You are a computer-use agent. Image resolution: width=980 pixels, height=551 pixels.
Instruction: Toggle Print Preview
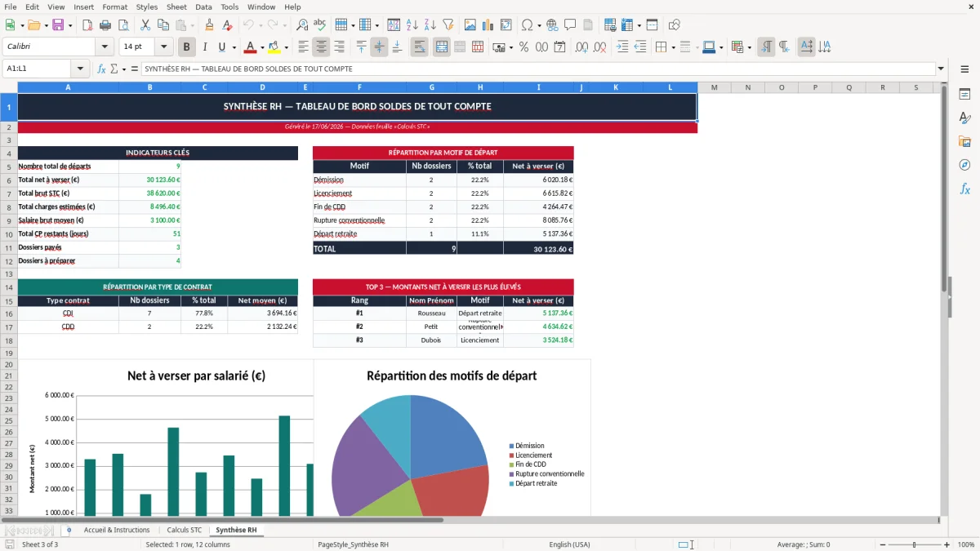124,25
